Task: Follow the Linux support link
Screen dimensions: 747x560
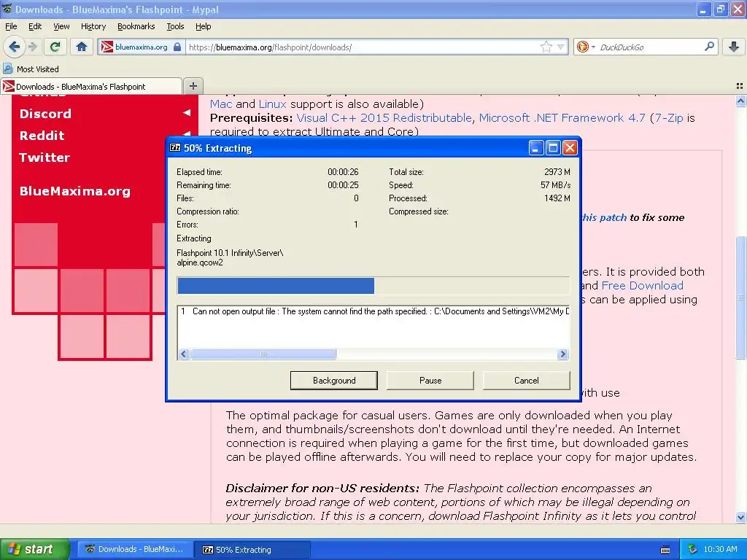Action: pyautogui.click(x=273, y=104)
